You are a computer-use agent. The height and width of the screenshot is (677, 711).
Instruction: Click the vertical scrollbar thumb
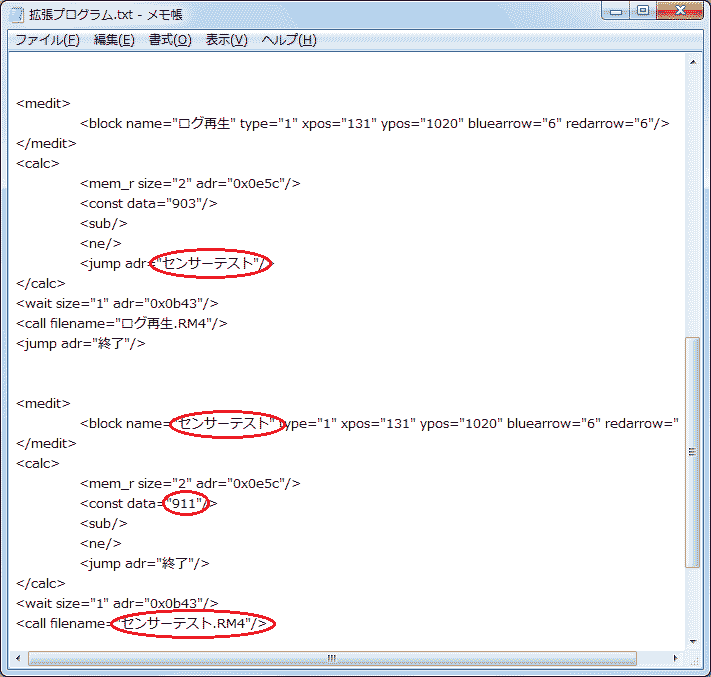[692, 452]
